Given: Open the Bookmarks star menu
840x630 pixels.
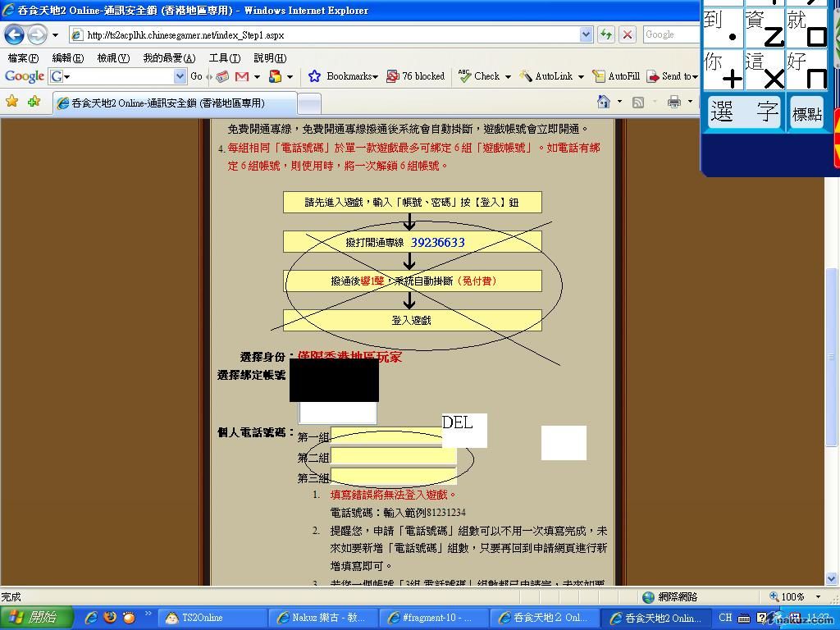Looking at the screenshot, I should click(x=343, y=76).
